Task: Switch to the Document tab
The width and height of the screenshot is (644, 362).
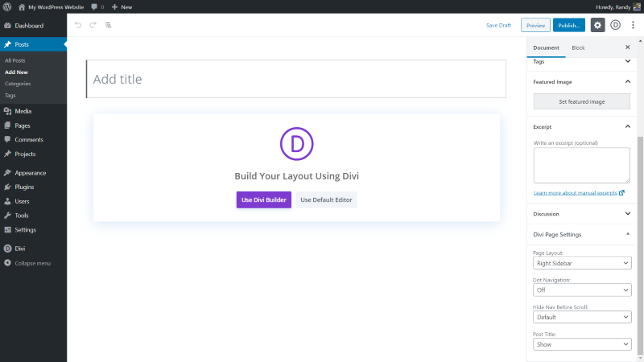Action: 546,47
